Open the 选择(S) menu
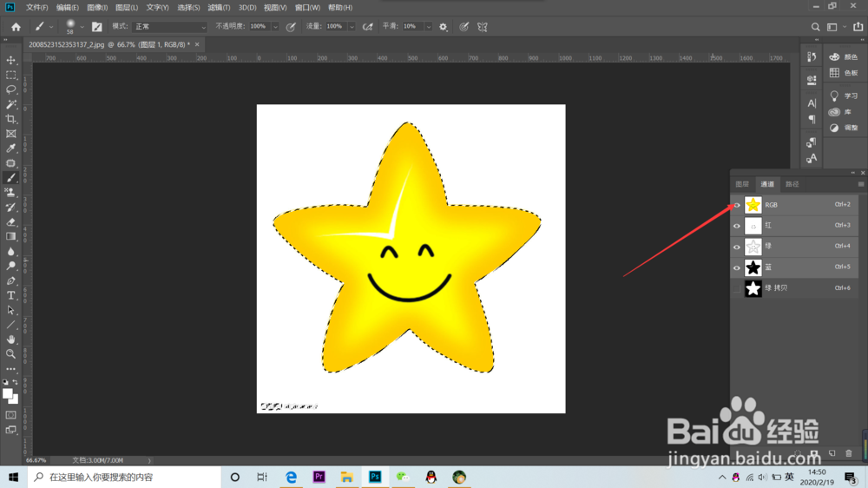 coord(188,7)
